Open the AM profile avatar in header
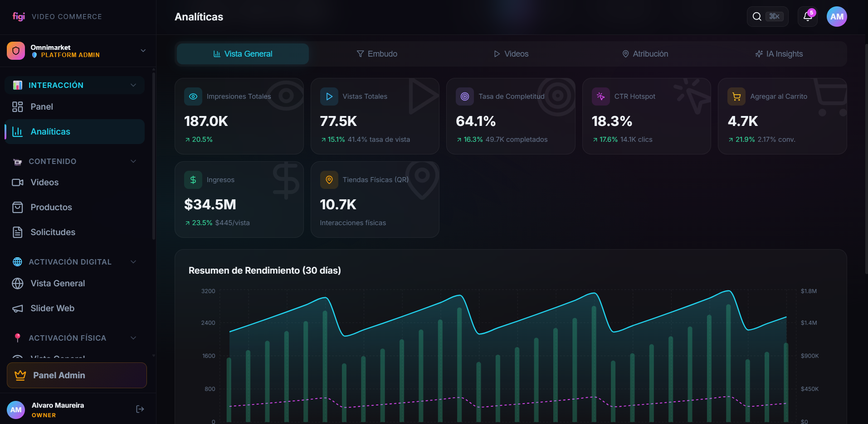The image size is (868, 424). (x=837, y=17)
